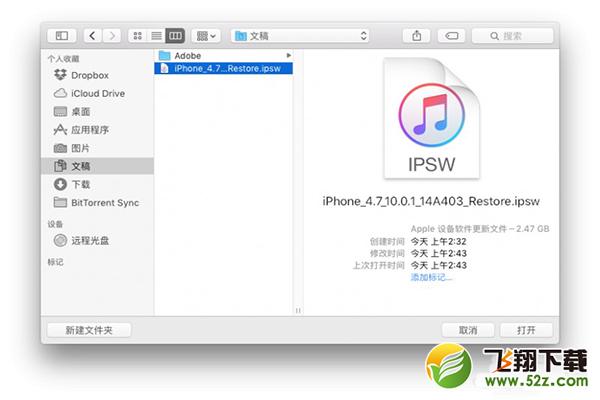Open 图片 in the sidebar
Screen dimensions: 600x400
(x=98, y=148)
